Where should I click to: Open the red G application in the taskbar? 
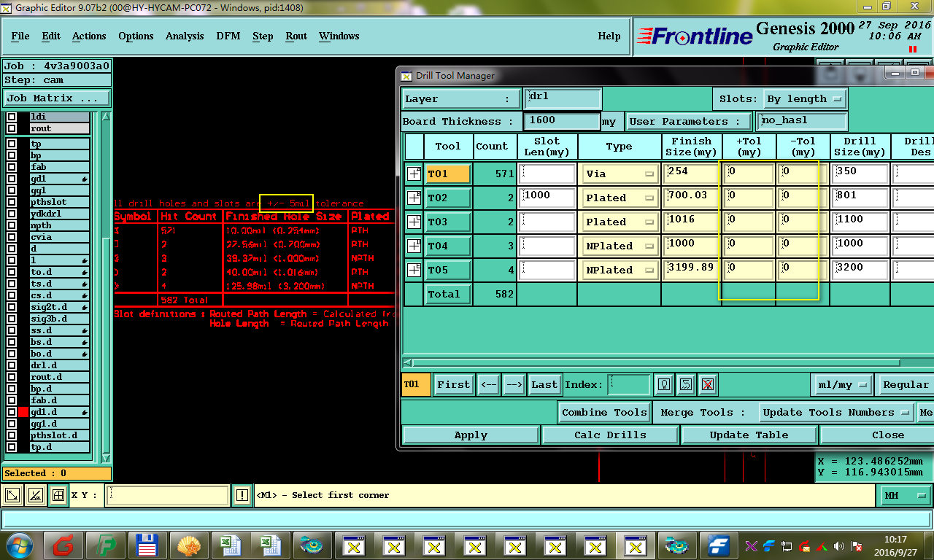(x=63, y=545)
